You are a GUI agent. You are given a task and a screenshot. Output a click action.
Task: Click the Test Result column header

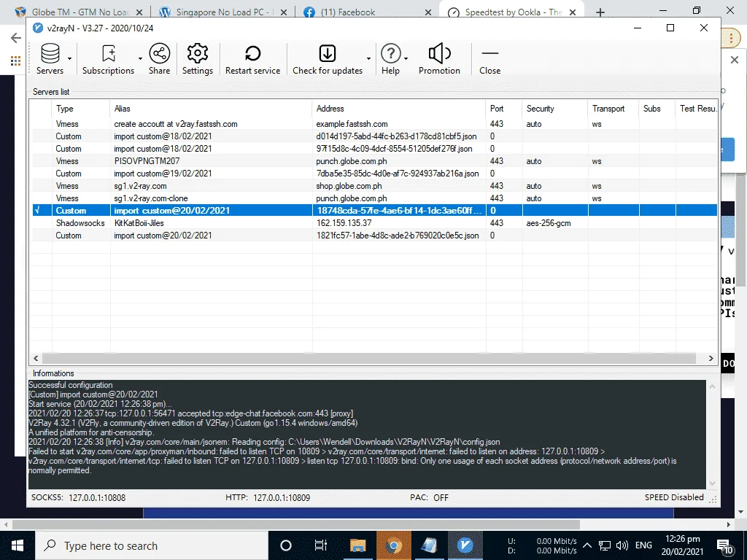pos(696,109)
